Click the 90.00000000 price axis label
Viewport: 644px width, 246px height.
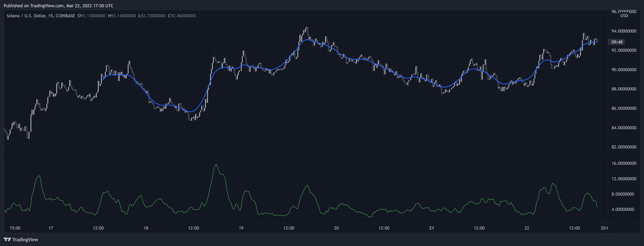click(624, 70)
